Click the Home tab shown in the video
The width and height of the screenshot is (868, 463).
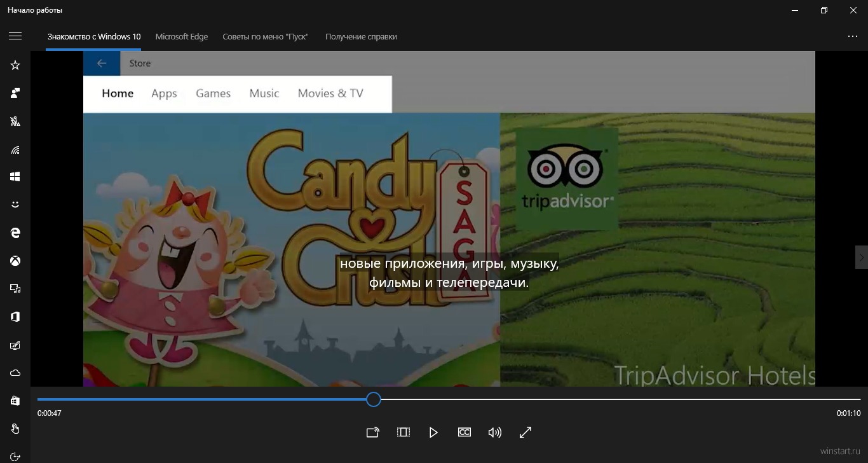click(118, 93)
